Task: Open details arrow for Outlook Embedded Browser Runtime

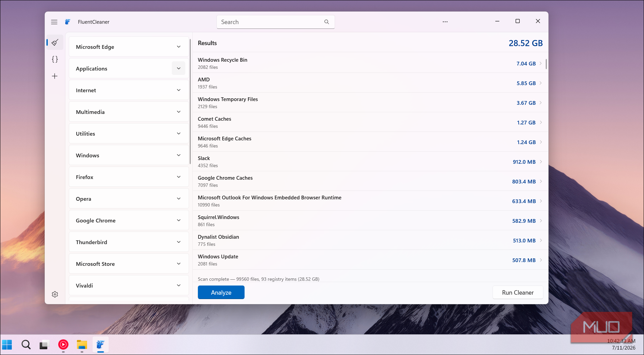Action: [541, 201]
